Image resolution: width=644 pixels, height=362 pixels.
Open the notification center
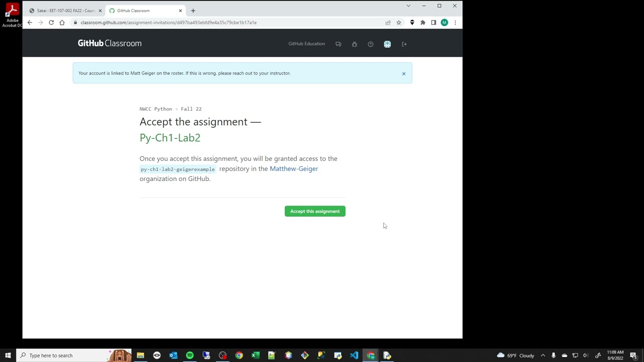(x=634, y=355)
